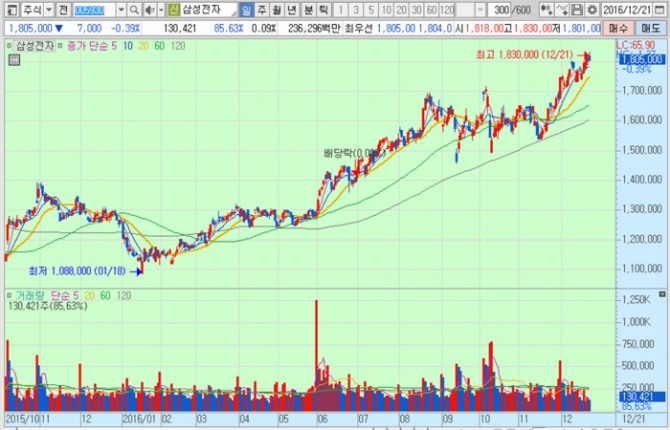This screenshot has width=670, height=430.
Task: Open the calendar date picker icon
Action: (660, 9)
